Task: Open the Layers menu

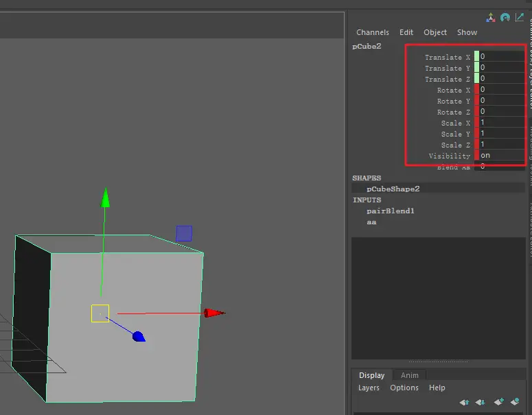Action: [x=369, y=388]
